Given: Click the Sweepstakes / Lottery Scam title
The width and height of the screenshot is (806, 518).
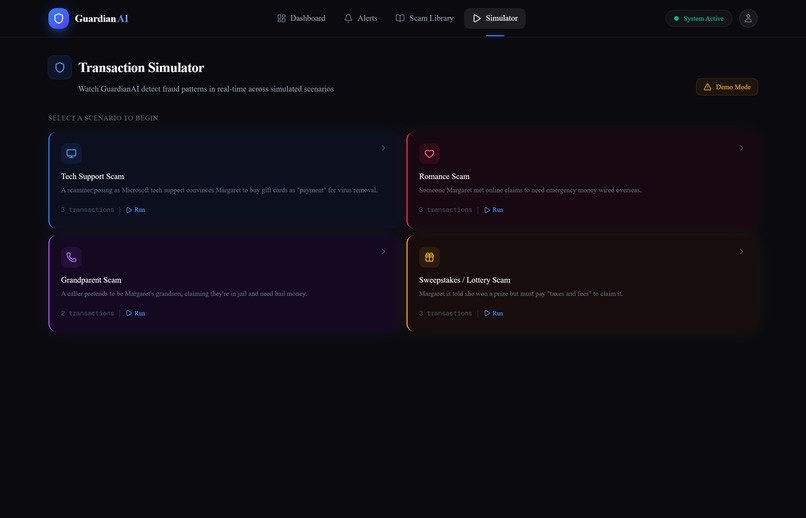Looking at the screenshot, I should (465, 280).
